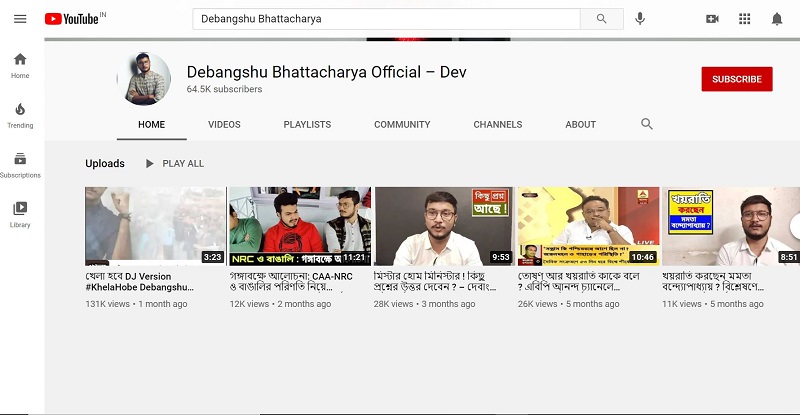Open video title with 11K views
Screen dimensions: 800x415
713,282
